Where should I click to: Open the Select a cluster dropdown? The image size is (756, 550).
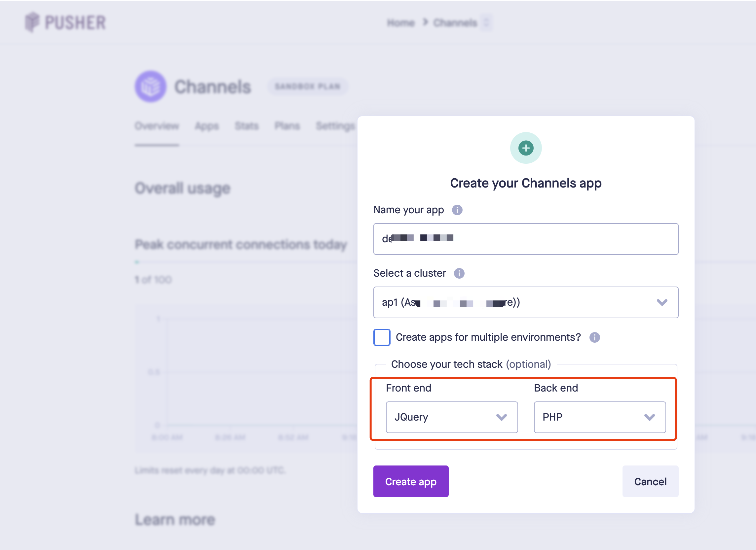point(525,302)
